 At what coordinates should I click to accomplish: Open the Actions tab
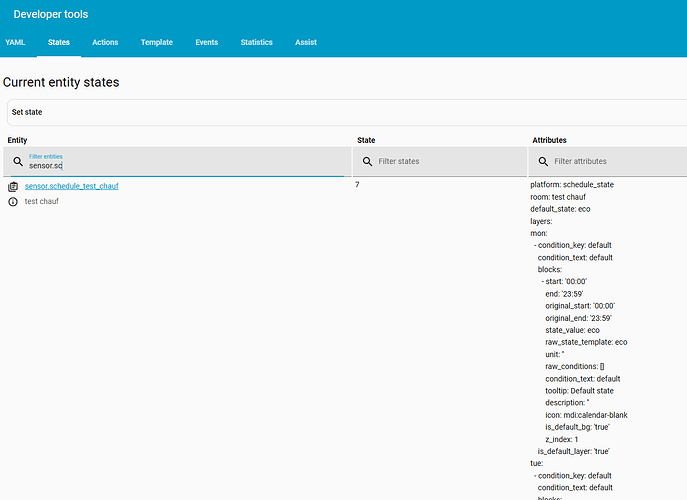click(x=105, y=43)
